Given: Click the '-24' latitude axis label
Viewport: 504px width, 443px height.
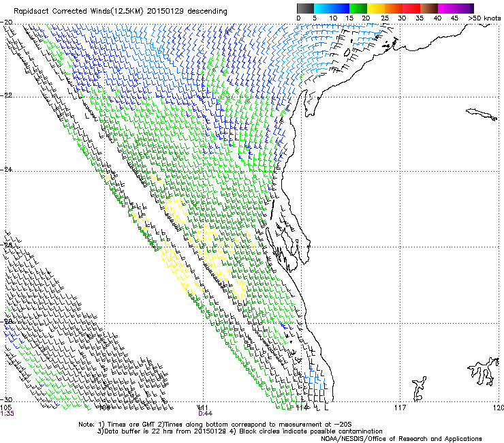Looking at the screenshot, I should click(6, 169).
